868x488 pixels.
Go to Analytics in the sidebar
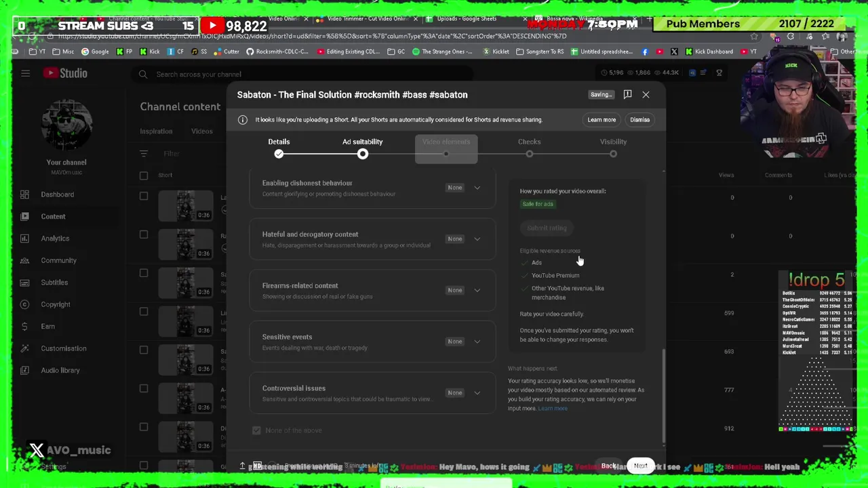click(x=55, y=239)
